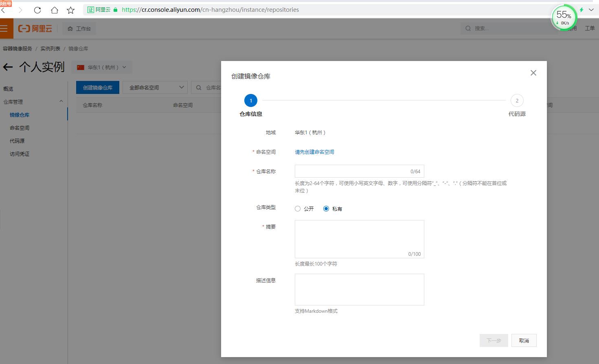
Task: Click the 创建镜像仓库 button
Action: (98, 87)
